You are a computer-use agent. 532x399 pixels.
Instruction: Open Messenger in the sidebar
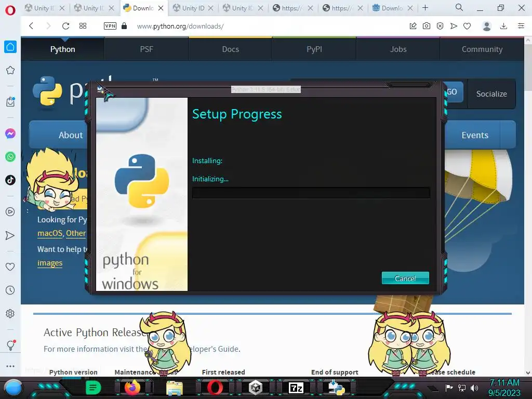tap(10, 134)
